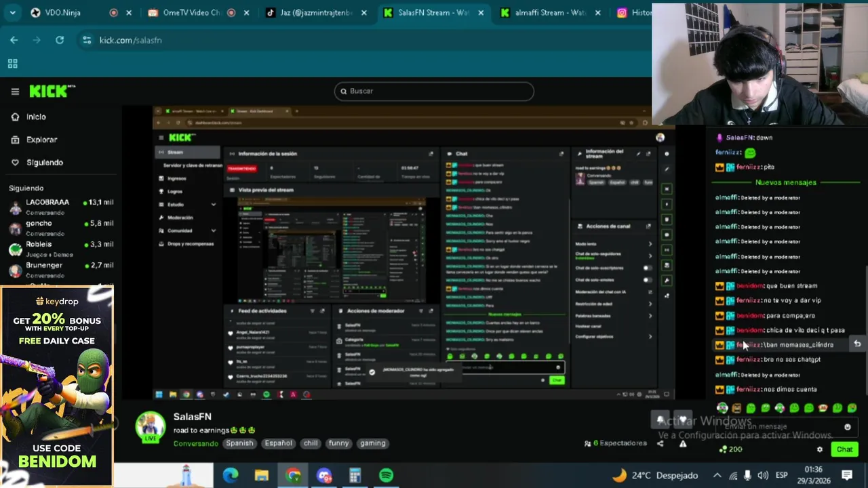Close the VDO.Ninja browser tab

point(129,12)
